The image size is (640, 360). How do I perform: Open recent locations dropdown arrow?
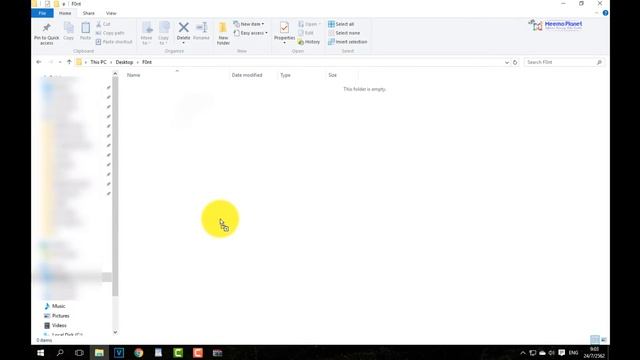(x=60, y=62)
